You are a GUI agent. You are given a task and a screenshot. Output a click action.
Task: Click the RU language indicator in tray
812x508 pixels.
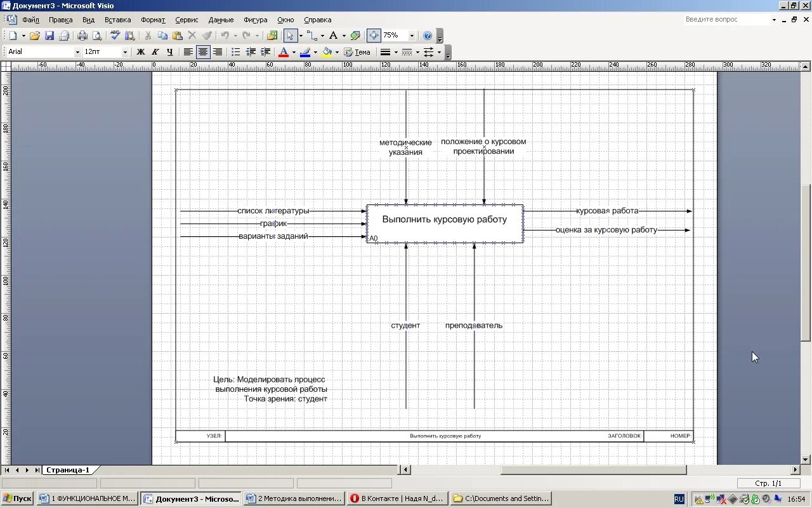click(679, 499)
